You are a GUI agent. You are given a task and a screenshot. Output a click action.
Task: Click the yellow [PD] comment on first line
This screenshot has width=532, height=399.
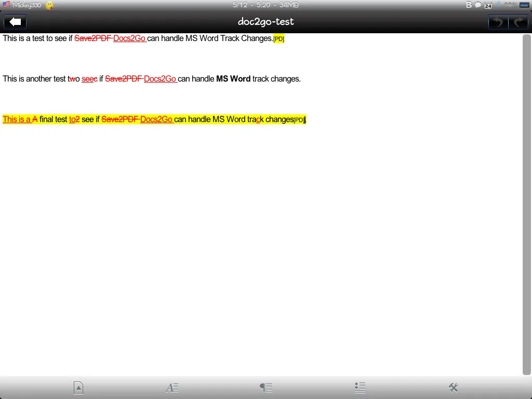[279, 39]
